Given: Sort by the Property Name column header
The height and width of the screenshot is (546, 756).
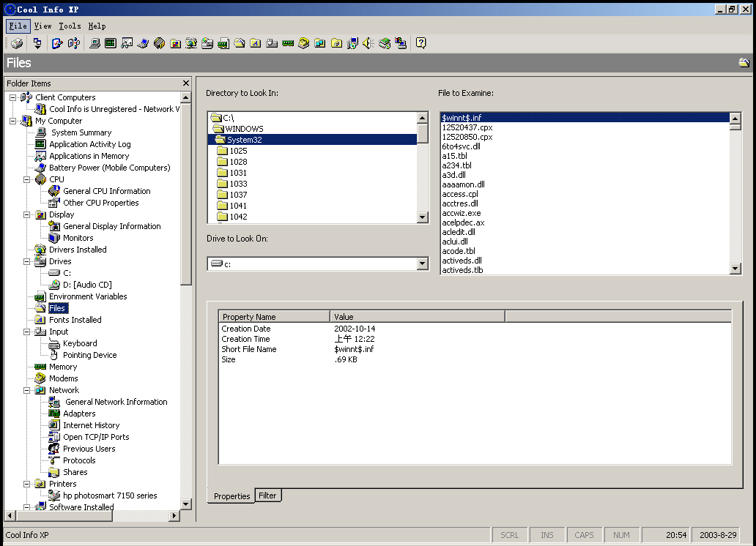Looking at the screenshot, I should [x=274, y=317].
